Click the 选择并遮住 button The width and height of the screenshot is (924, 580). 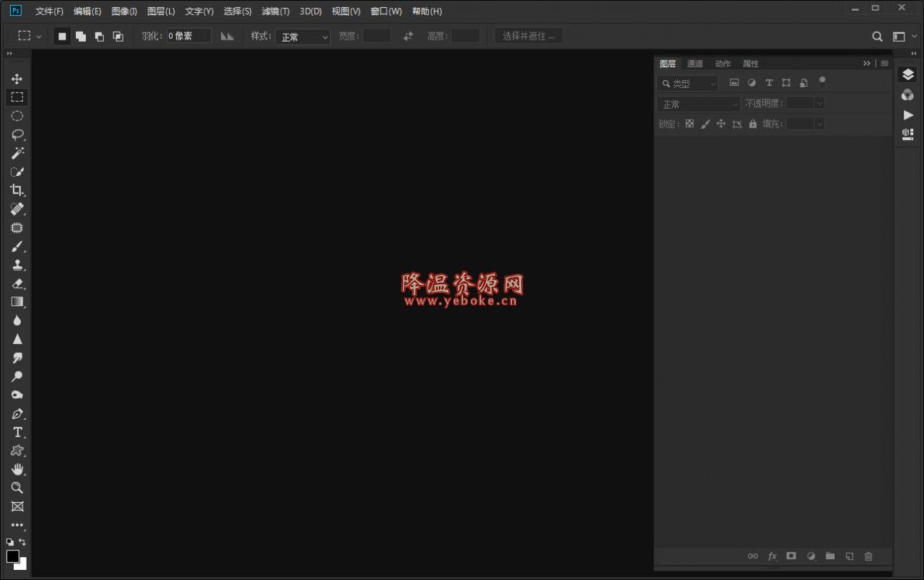pyautogui.click(x=528, y=36)
